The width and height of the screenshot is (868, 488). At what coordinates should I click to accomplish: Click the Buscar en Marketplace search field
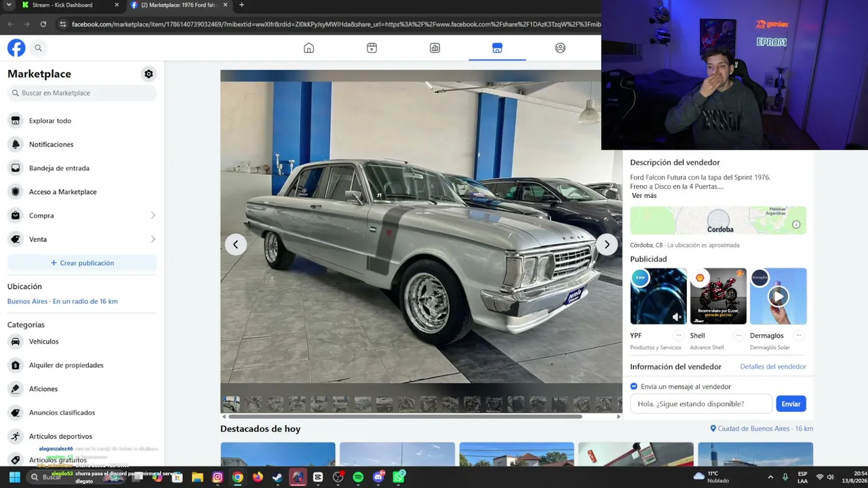pyautogui.click(x=82, y=93)
